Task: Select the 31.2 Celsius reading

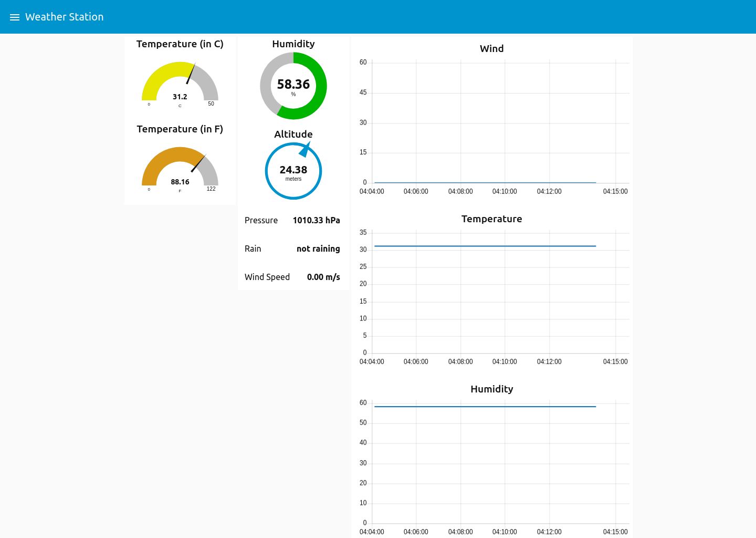Action: pyautogui.click(x=180, y=97)
